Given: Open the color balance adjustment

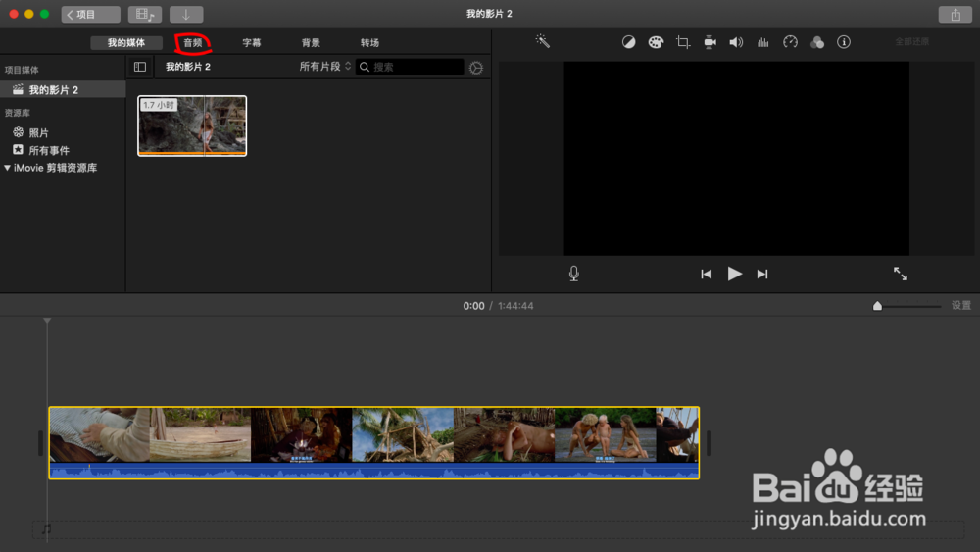Looking at the screenshot, I should [x=629, y=42].
